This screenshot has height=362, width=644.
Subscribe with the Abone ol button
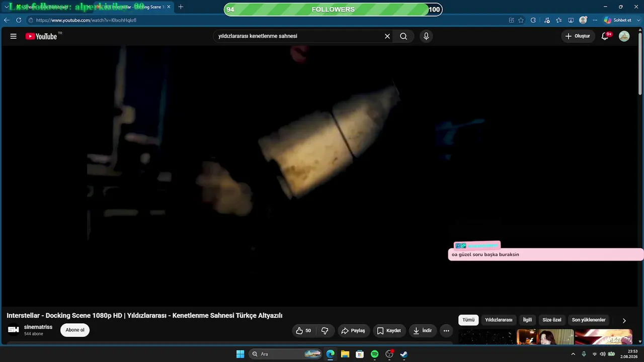coord(75,330)
